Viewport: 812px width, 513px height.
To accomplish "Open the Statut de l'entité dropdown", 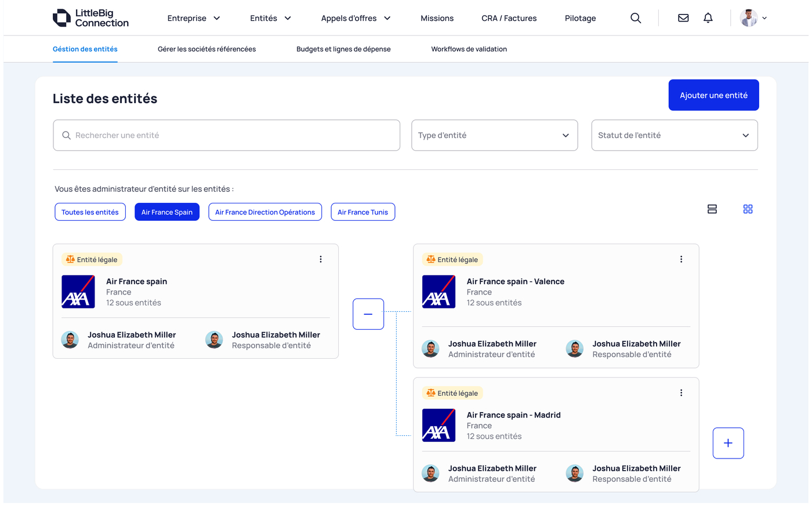I will point(675,135).
